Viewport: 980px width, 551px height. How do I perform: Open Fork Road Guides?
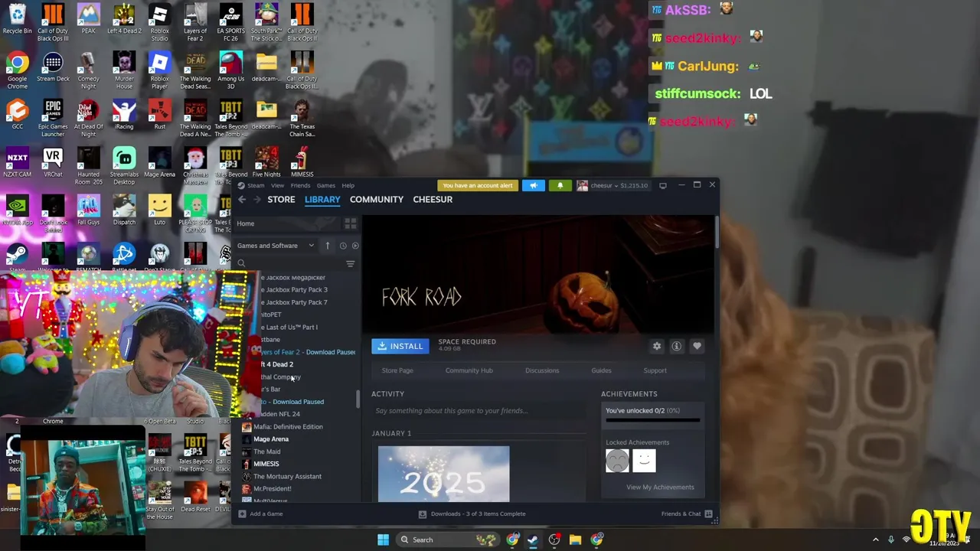601,370
